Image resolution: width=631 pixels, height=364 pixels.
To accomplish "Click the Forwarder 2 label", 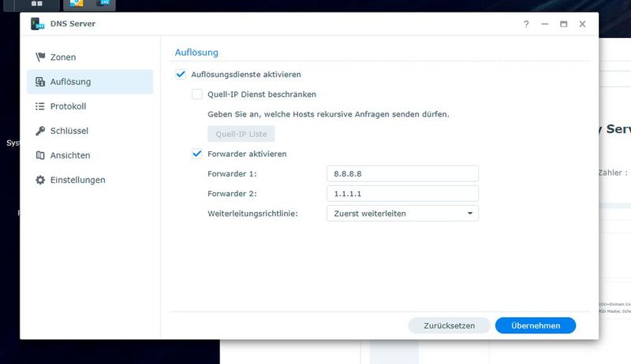I will click(x=232, y=193).
